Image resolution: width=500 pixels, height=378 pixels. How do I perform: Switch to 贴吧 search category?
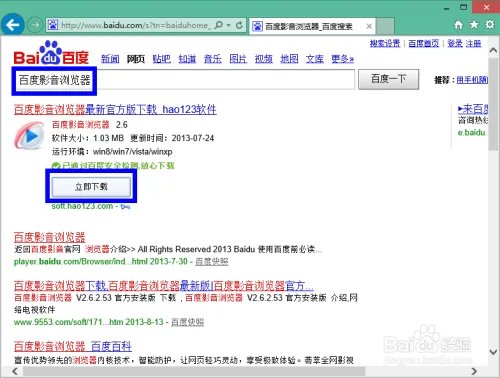pyautogui.click(x=161, y=59)
